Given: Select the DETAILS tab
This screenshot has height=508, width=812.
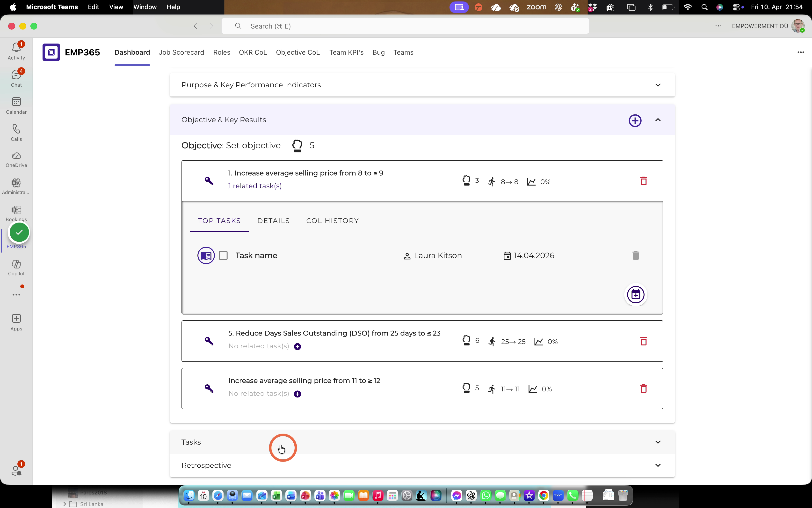Looking at the screenshot, I should point(273,221).
